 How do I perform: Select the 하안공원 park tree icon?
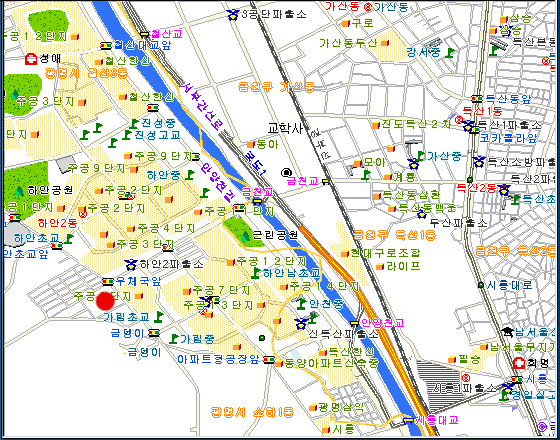coord(19,191)
